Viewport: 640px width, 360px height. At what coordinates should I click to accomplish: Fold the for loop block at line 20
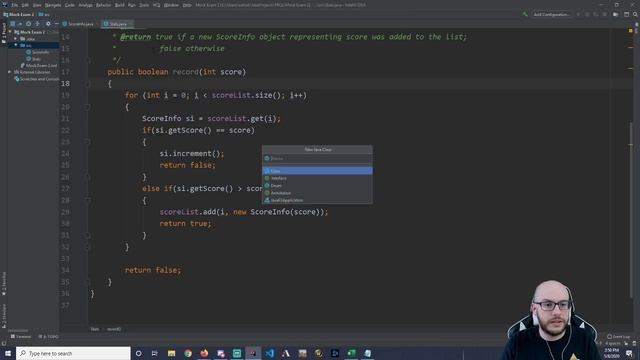click(x=88, y=107)
